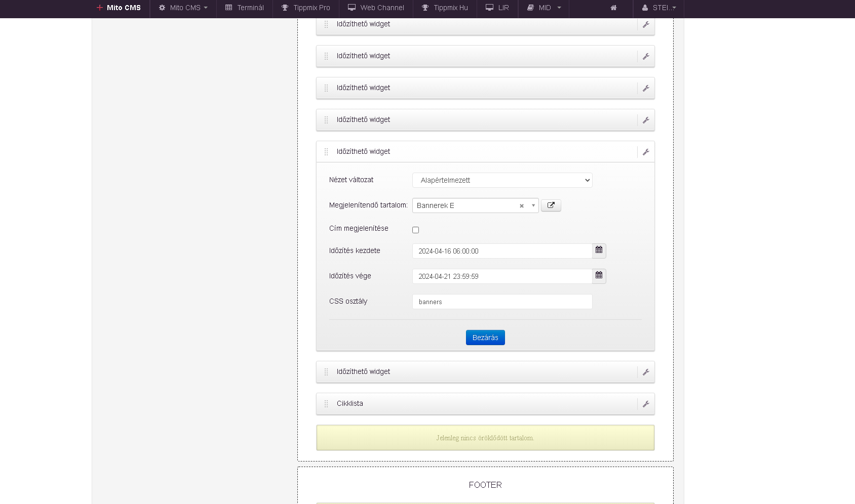The width and height of the screenshot is (855, 504).
Task: Open the Mito CMS gear dropdown menu
Action: (x=183, y=8)
